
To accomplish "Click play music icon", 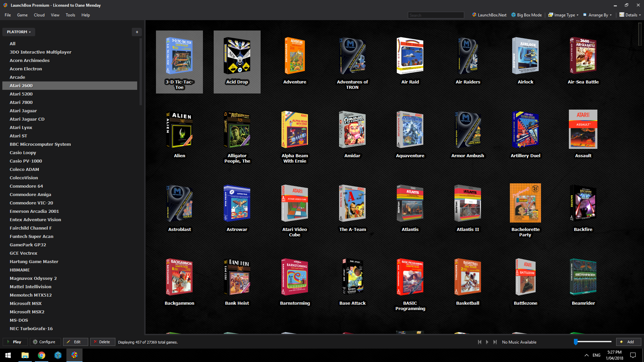I will (487, 342).
